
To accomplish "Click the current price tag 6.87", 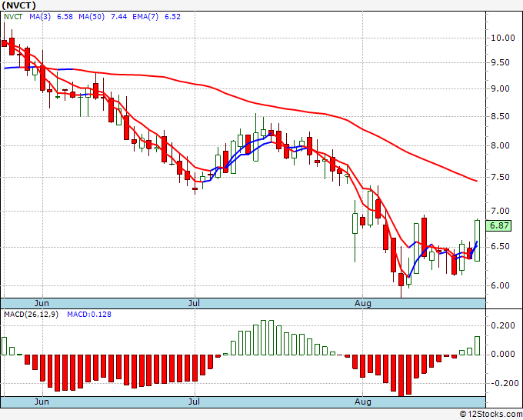I will click(498, 226).
